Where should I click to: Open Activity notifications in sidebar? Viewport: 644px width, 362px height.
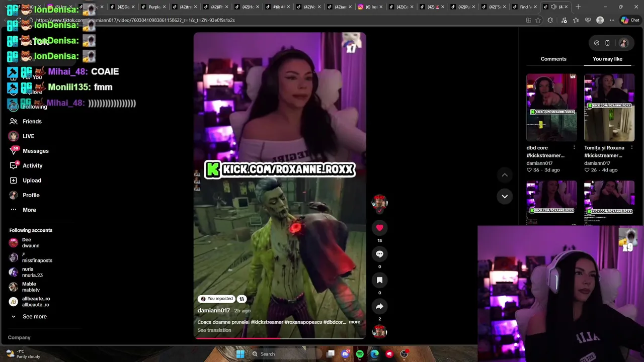tap(26, 165)
